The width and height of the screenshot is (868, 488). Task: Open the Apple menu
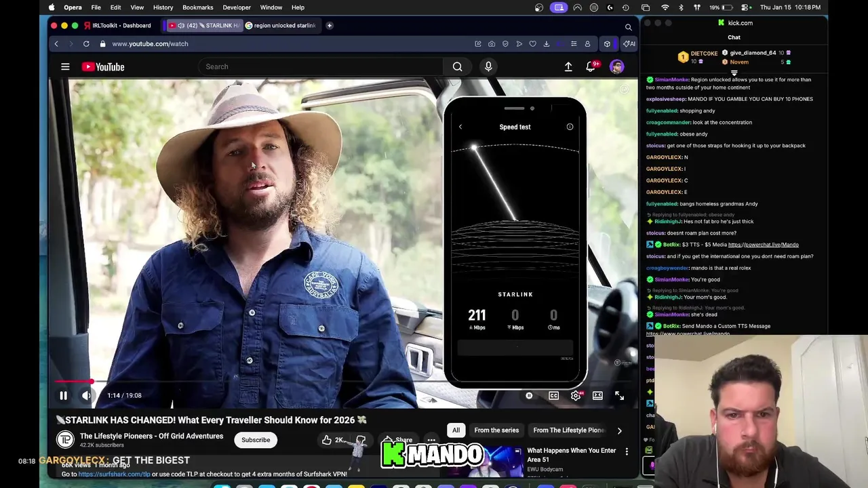tap(52, 7)
